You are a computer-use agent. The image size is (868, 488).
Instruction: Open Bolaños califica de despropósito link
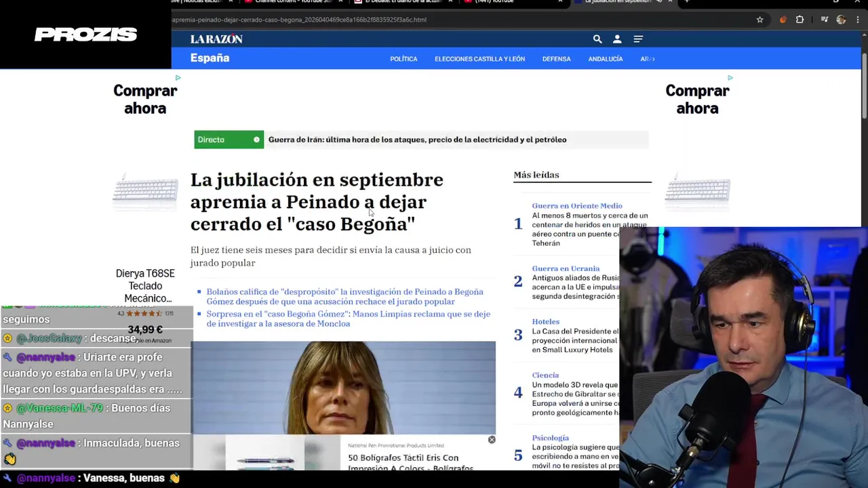coord(344,296)
